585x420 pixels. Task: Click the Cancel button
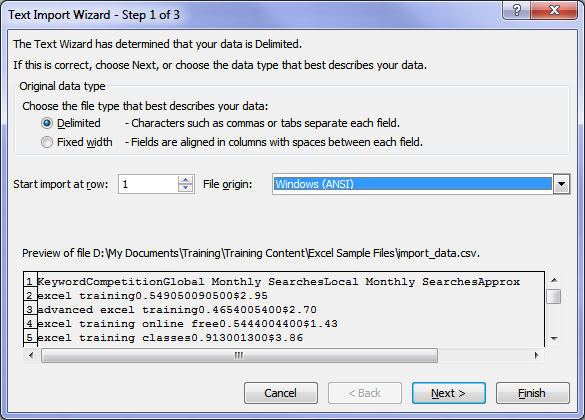pos(281,393)
